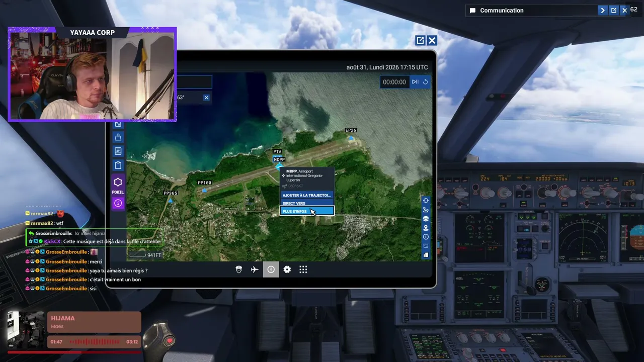This screenshot has height=362, width=644.
Task: Click the search input field at top left
Action: click(194, 82)
